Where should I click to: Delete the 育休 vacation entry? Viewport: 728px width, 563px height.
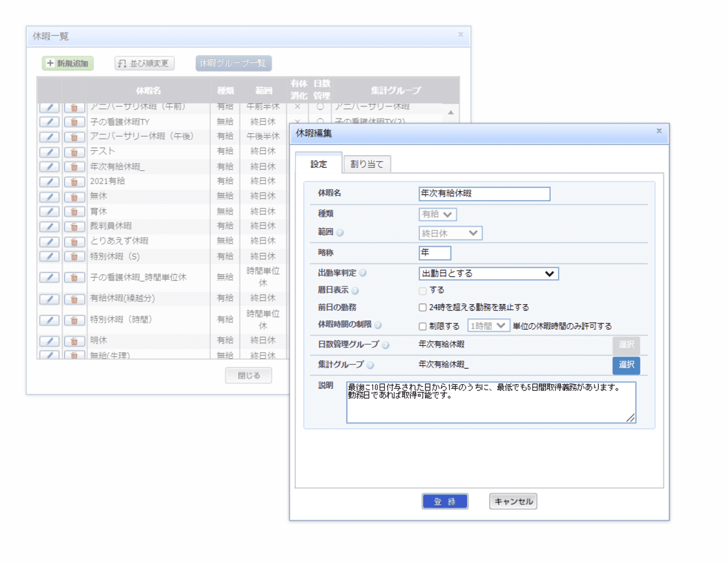click(x=75, y=211)
